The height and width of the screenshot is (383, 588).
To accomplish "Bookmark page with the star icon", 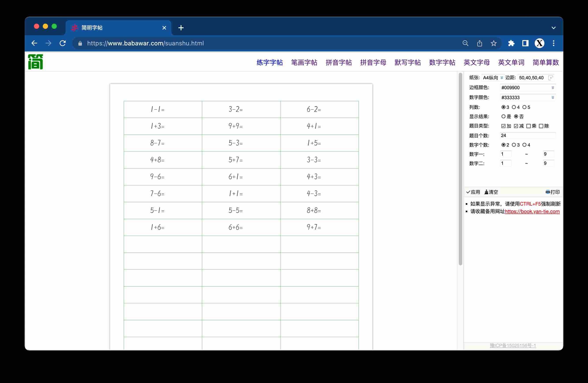I will pos(493,43).
